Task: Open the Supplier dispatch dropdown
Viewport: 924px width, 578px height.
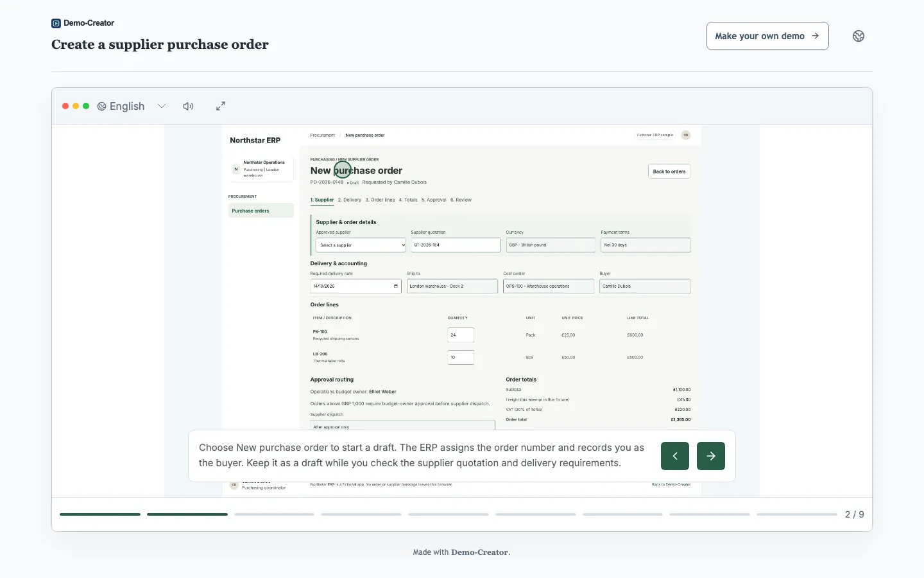Action: (403, 425)
